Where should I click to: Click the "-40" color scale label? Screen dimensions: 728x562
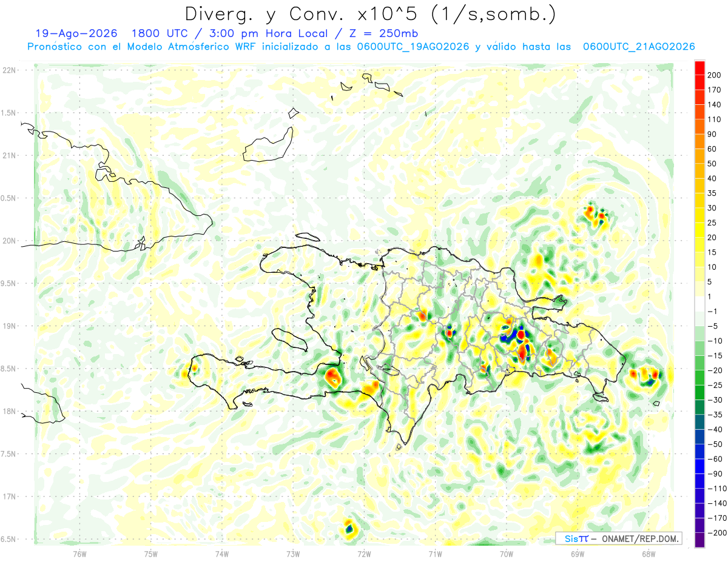[x=715, y=429]
